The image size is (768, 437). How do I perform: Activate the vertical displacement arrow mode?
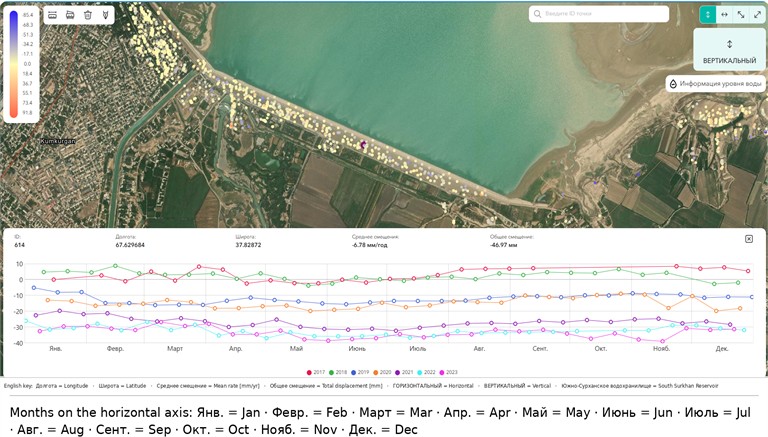point(707,15)
